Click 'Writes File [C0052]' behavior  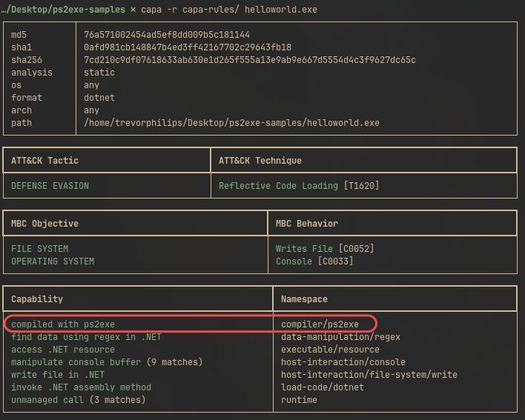[325, 249]
